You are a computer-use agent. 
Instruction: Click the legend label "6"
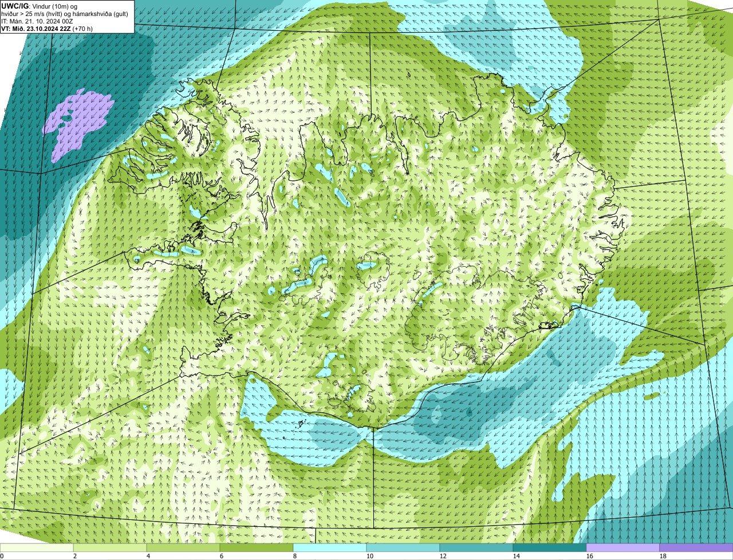(222, 556)
